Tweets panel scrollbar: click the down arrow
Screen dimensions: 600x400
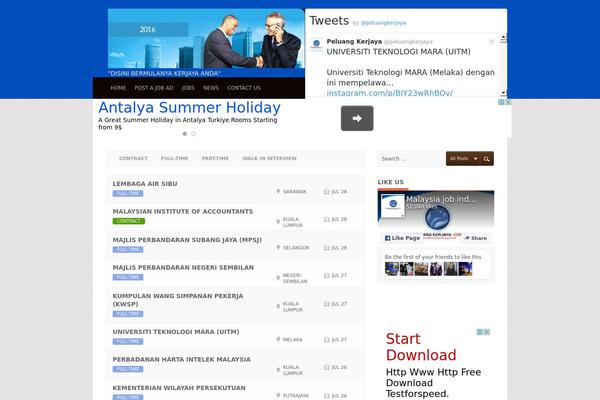503,93
